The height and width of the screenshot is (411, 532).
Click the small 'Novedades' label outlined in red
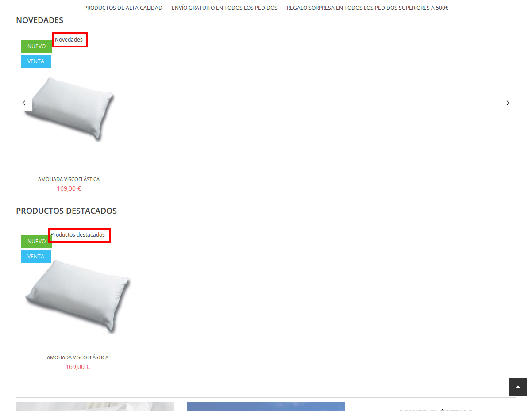(x=69, y=40)
